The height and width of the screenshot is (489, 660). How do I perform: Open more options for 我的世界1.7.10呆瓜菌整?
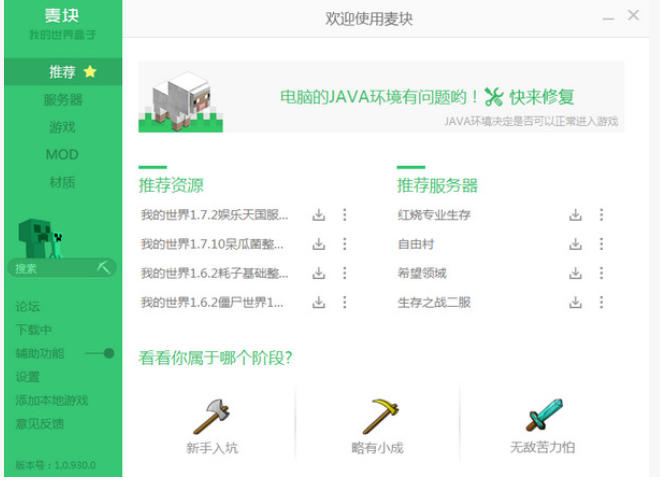(345, 244)
